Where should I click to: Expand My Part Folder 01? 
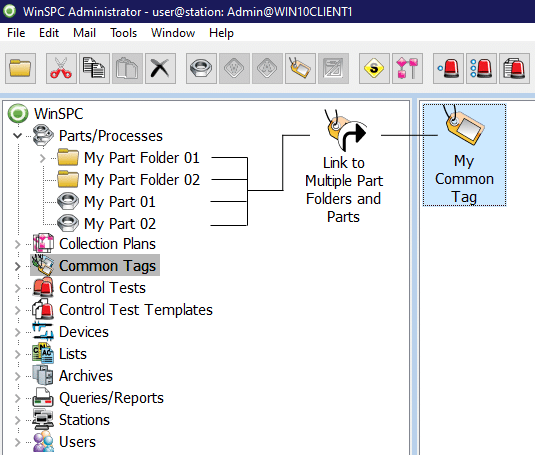point(42,158)
